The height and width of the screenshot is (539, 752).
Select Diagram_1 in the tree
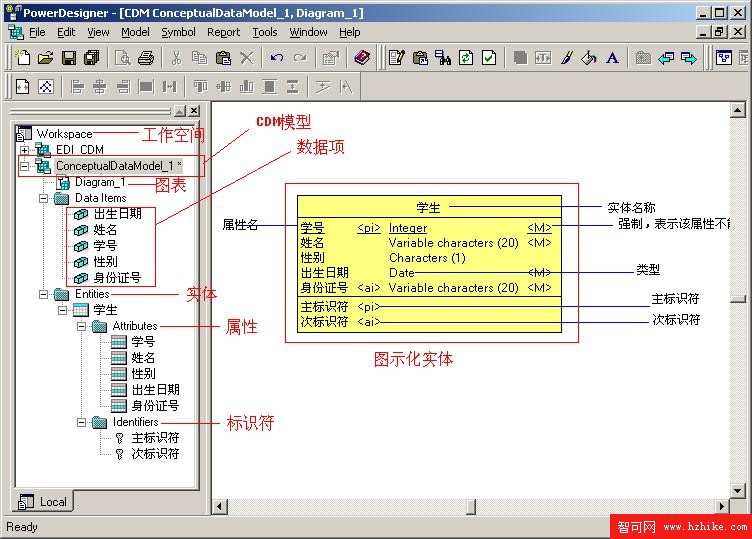(x=100, y=182)
